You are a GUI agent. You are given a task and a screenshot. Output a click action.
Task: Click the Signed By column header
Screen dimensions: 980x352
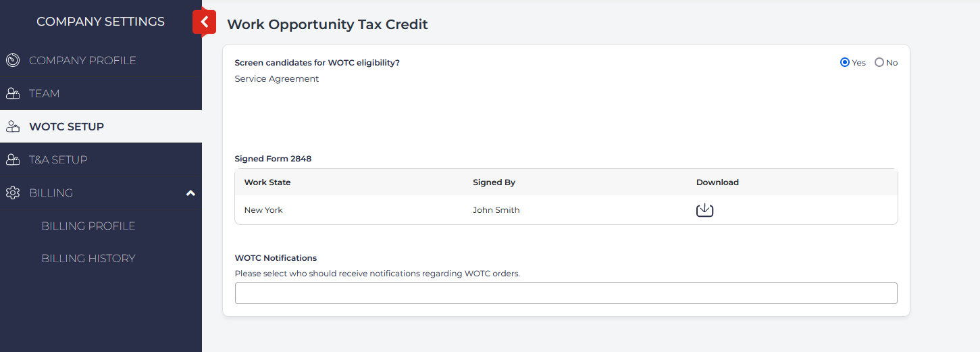pos(494,182)
